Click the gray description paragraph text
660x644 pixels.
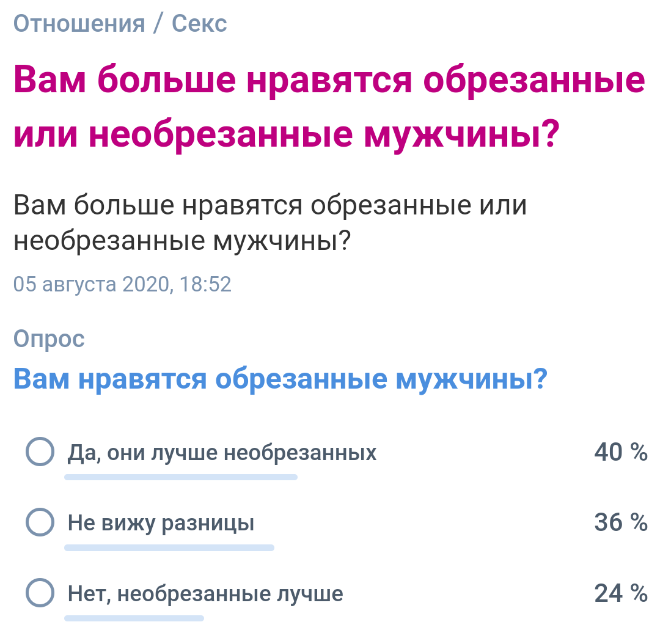(x=270, y=222)
